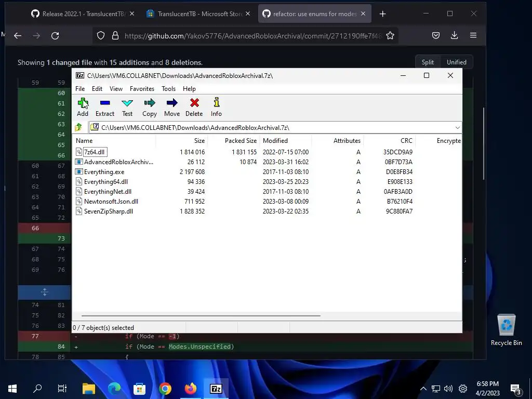Open the File menu in 7-Zip
Screen dimensions: 532x399
80,88
